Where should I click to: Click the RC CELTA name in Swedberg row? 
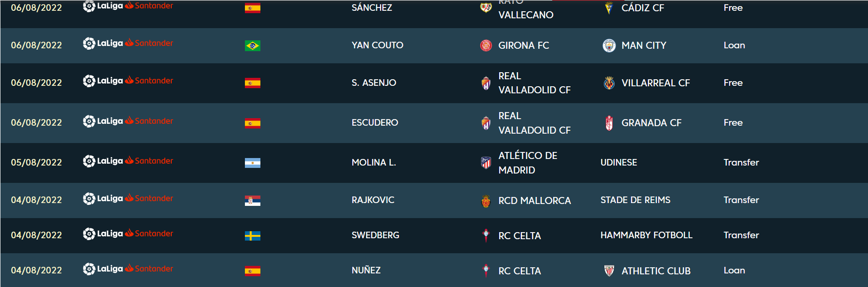tap(519, 236)
